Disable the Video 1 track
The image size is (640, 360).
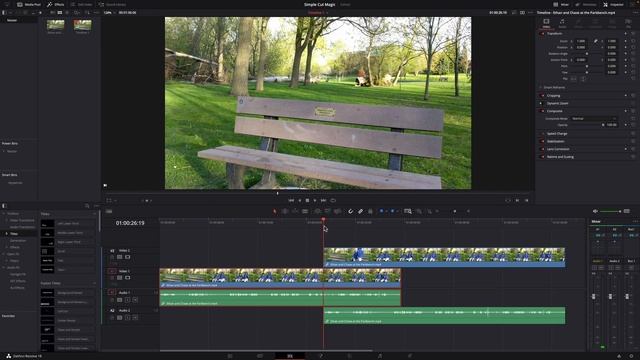tap(127, 278)
